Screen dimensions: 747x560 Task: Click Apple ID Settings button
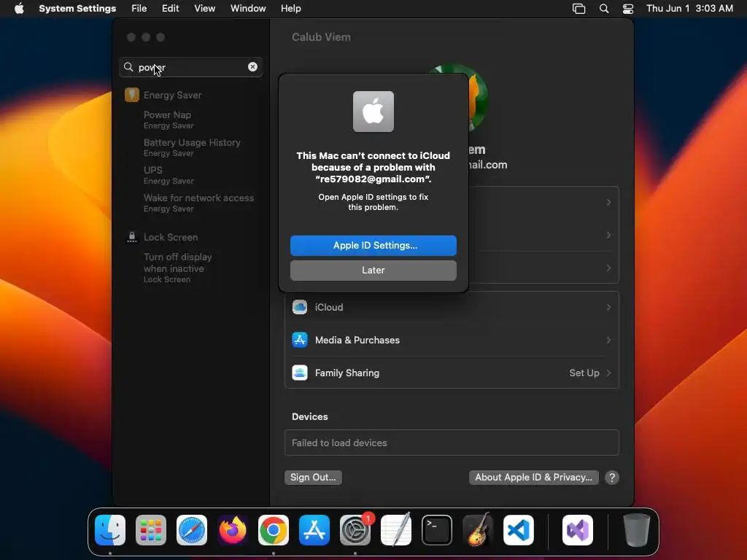(373, 245)
